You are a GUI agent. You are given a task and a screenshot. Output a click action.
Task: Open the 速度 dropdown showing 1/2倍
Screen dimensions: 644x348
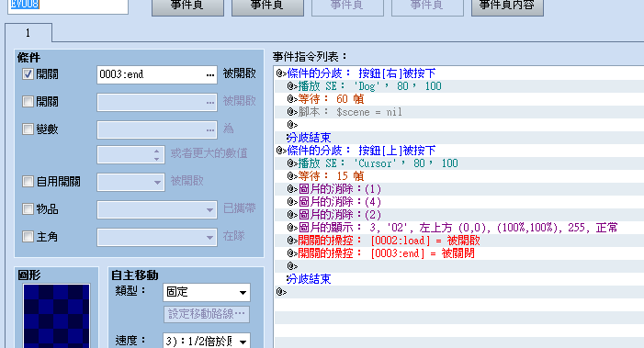[243, 342]
